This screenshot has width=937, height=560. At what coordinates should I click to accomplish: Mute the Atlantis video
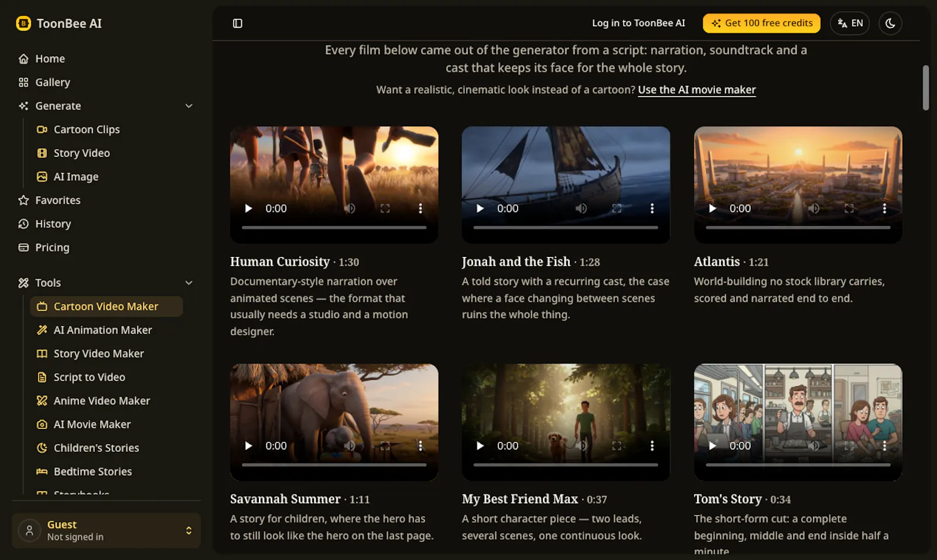click(x=813, y=208)
